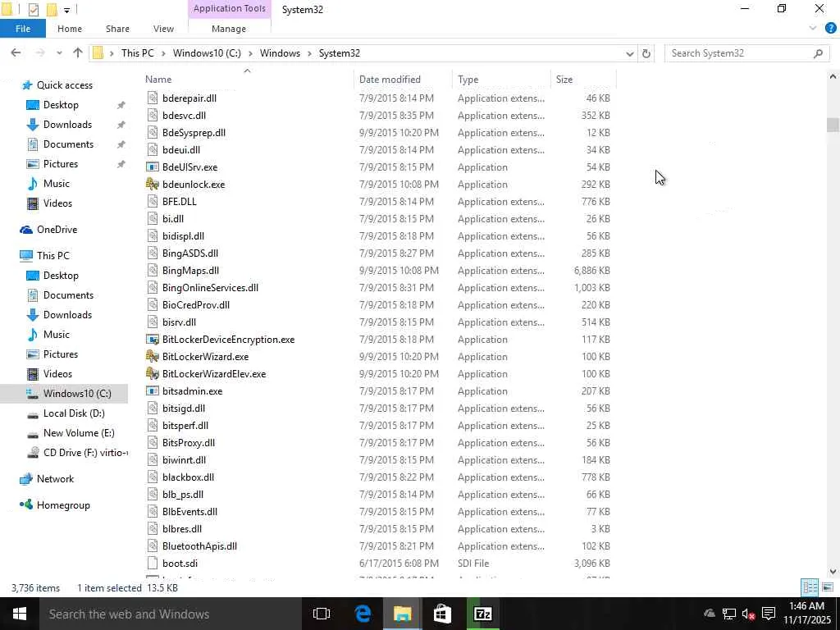This screenshot has height=630, width=840.
Task: Open New Volume (E:) drive
Action: 79,433
